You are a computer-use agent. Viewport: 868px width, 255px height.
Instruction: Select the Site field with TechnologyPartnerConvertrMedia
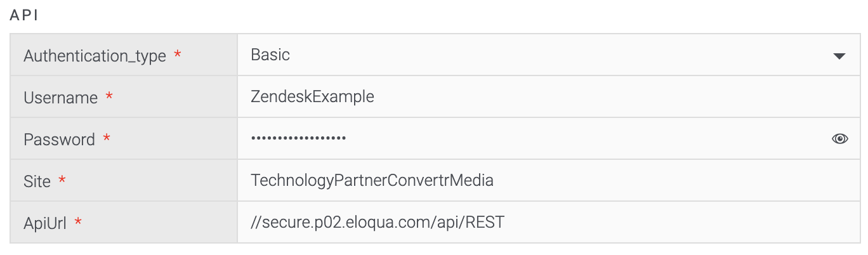[548, 180]
